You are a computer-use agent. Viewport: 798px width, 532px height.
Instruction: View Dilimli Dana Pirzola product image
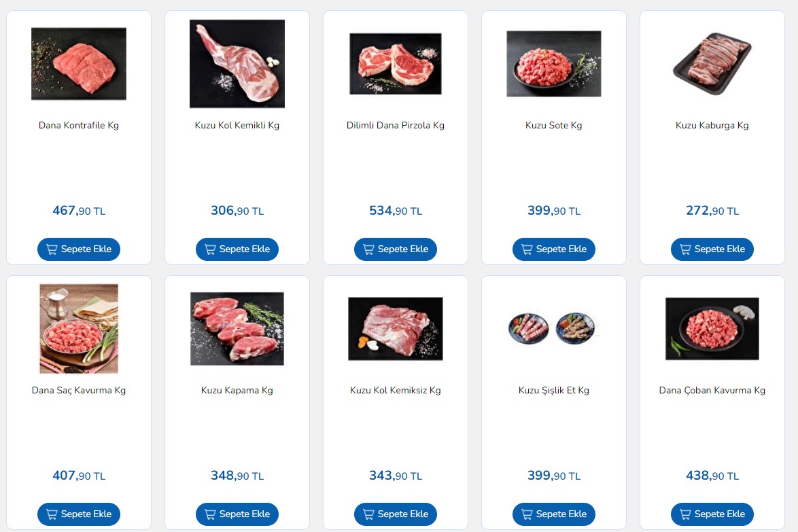pos(396,64)
